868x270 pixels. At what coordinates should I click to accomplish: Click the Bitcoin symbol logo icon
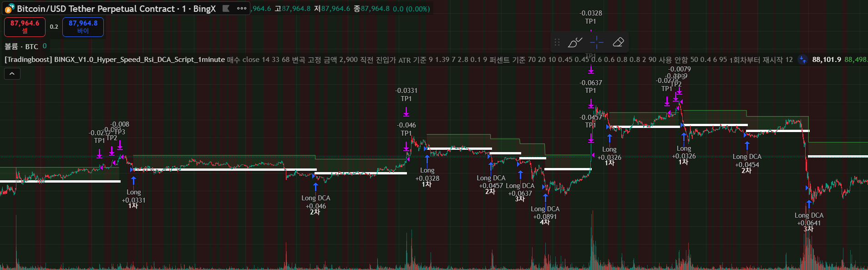[x=10, y=9]
